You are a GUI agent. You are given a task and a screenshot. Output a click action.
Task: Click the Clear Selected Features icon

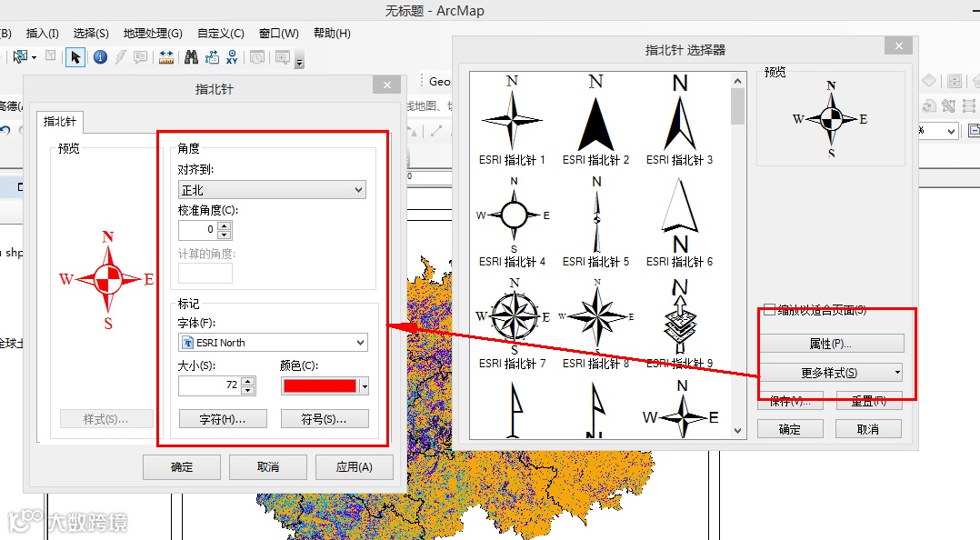51,56
